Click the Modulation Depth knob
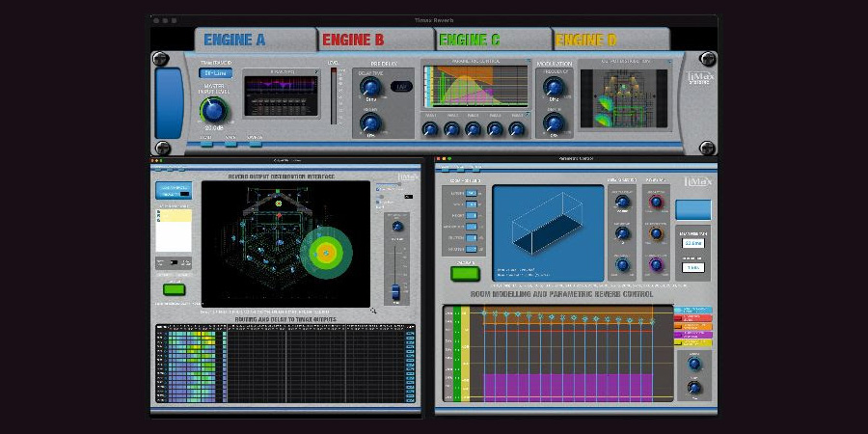The height and width of the screenshot is (434, 868). (x=554, y=123)
